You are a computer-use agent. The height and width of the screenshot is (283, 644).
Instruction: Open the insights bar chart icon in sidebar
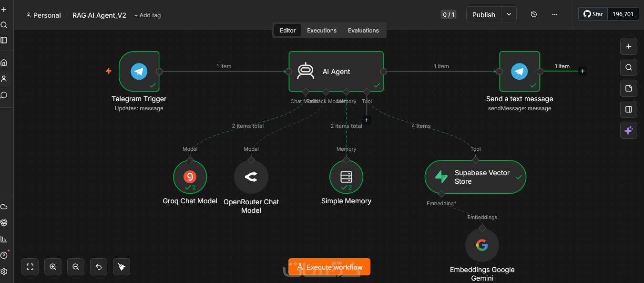click(4, 239)
